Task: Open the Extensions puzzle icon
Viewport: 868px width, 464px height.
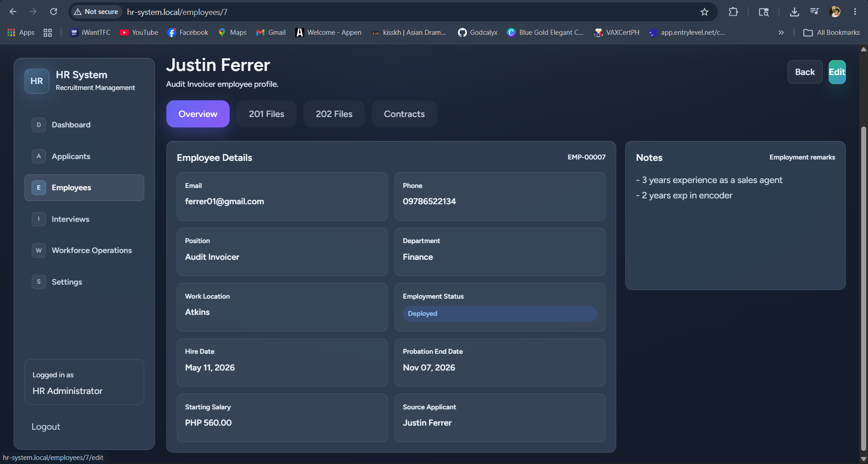Action: pyautogui.click(x=733, y=12)
